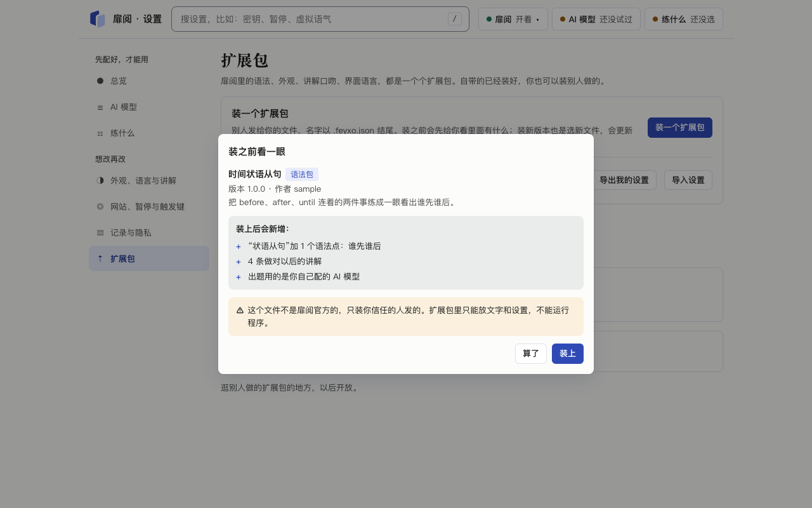Click the 语法包 tag in the dialog
Viewport: 812px width, 508px height.
(x=302, y=175)
